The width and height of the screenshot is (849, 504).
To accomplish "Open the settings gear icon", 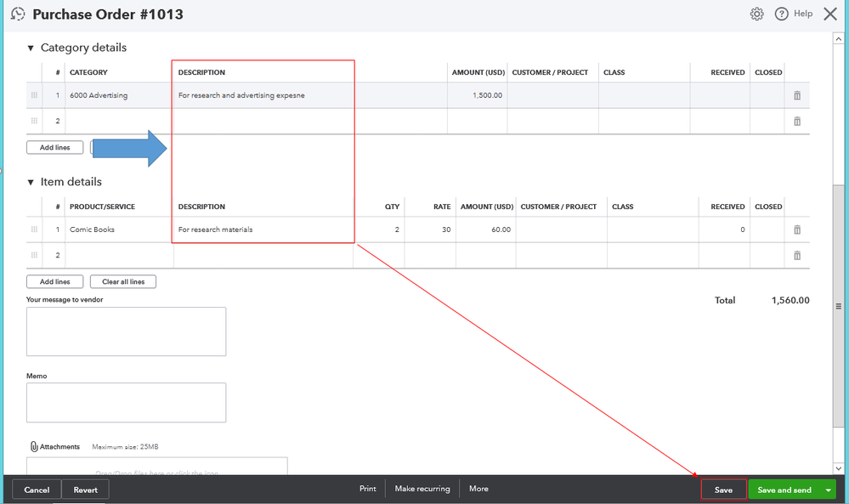I will (757, 14).
